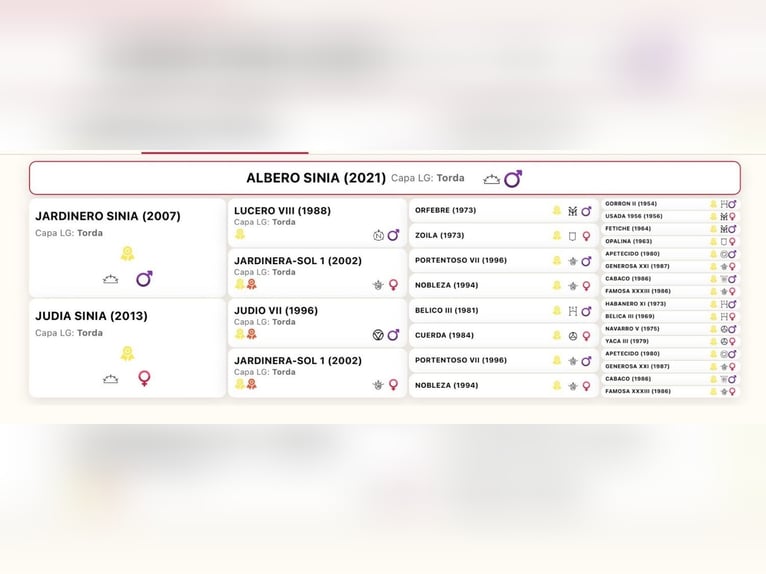Click the female symbol in the ZOILA row
The width and height of the screenshot is (766, 574).
(587, 236)
